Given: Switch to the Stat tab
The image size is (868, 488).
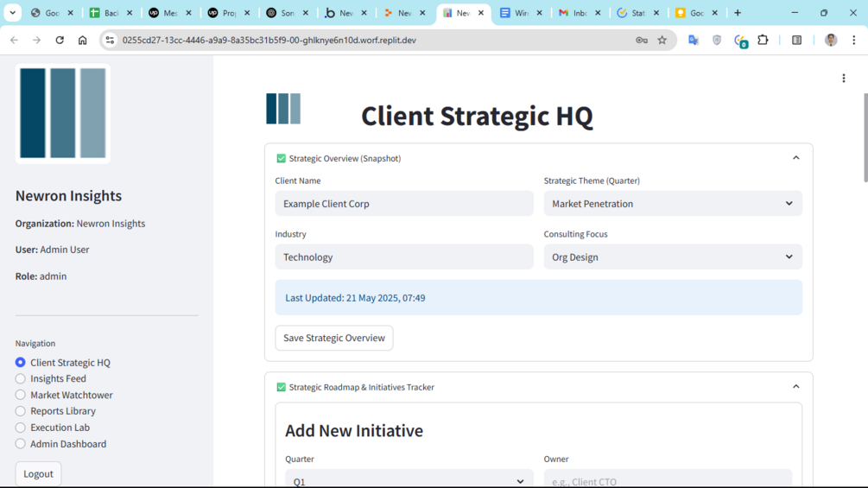Looking at the screenshot, I should click(x=631, y=13).
